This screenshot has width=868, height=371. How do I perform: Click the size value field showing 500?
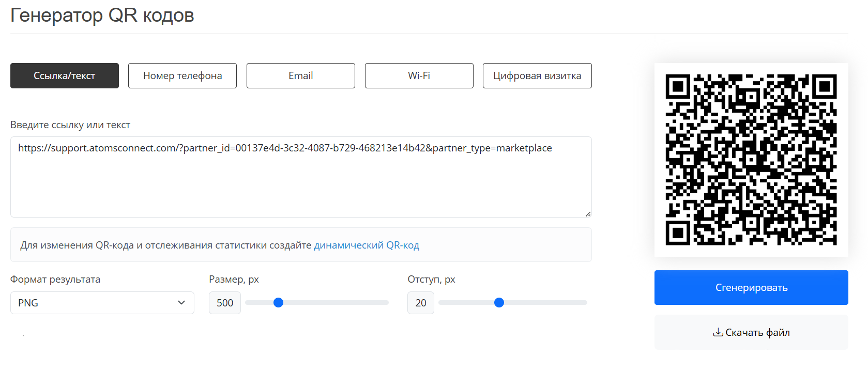pos(225,303)
